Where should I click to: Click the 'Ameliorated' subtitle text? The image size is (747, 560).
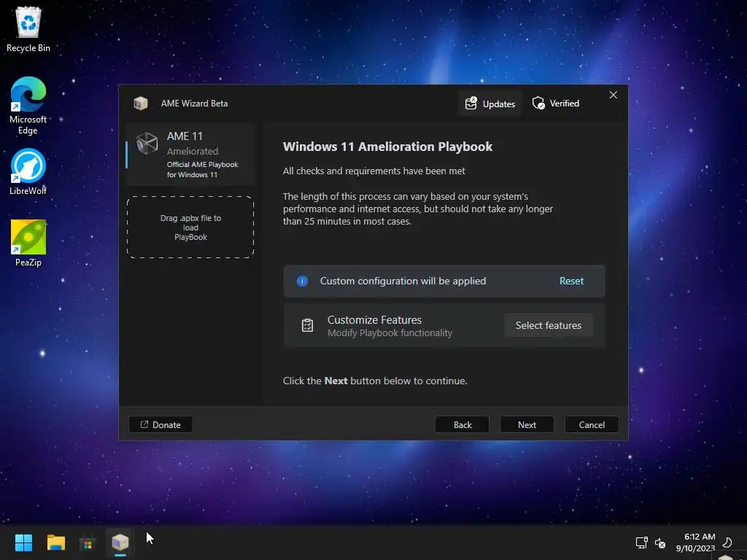click(193, 151)
